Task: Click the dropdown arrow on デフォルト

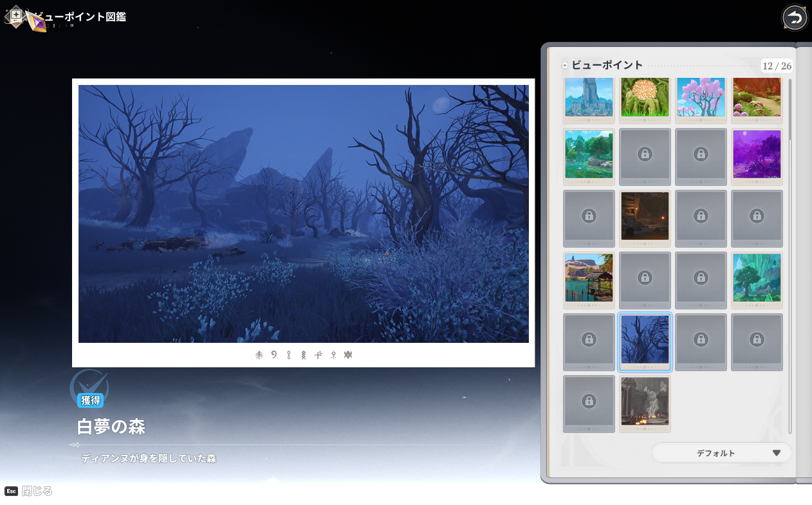Action: pos(776,453)
